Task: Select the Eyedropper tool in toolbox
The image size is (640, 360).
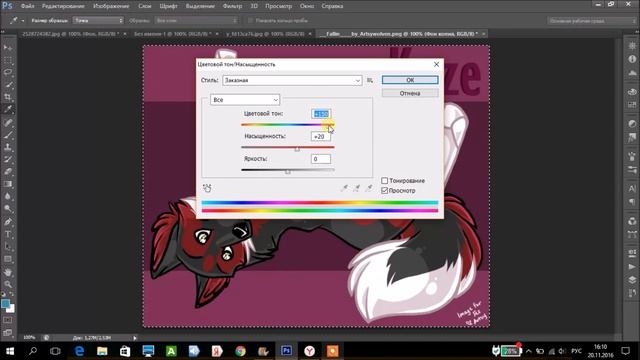Action: pos(8,109)
